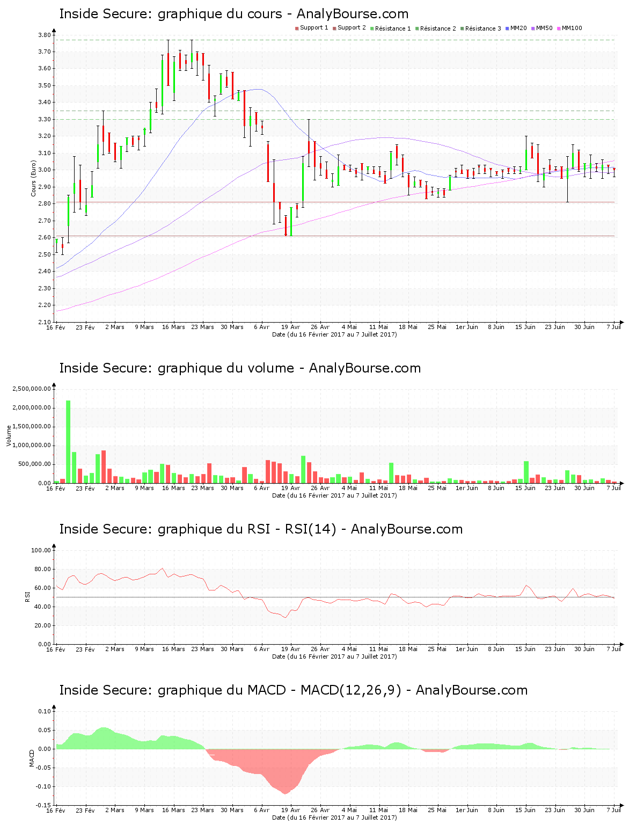This screenshot has height=832, width=644.
Task: Click the '1,000,000.00' volume axis value
Action: [32, 446]
